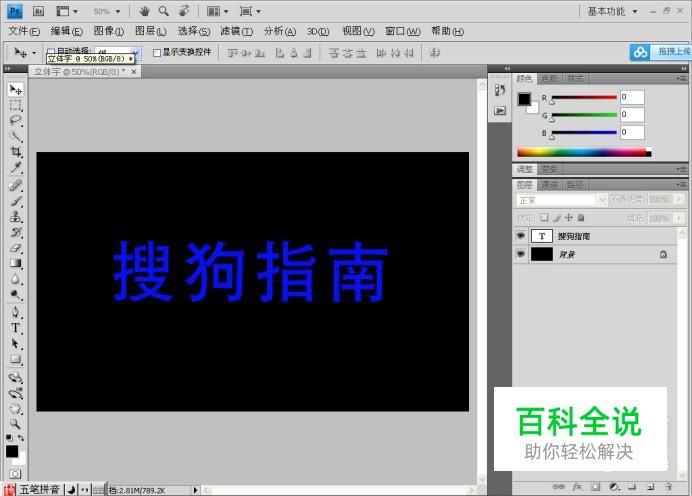Click the foreground color swatch in toolbox
692x496 pixels.
tap(12, 451)
